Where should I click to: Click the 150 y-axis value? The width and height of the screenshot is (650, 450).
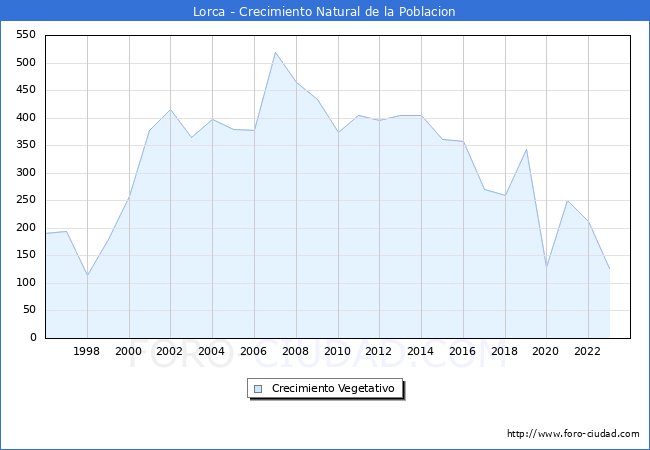coord(26,255)
